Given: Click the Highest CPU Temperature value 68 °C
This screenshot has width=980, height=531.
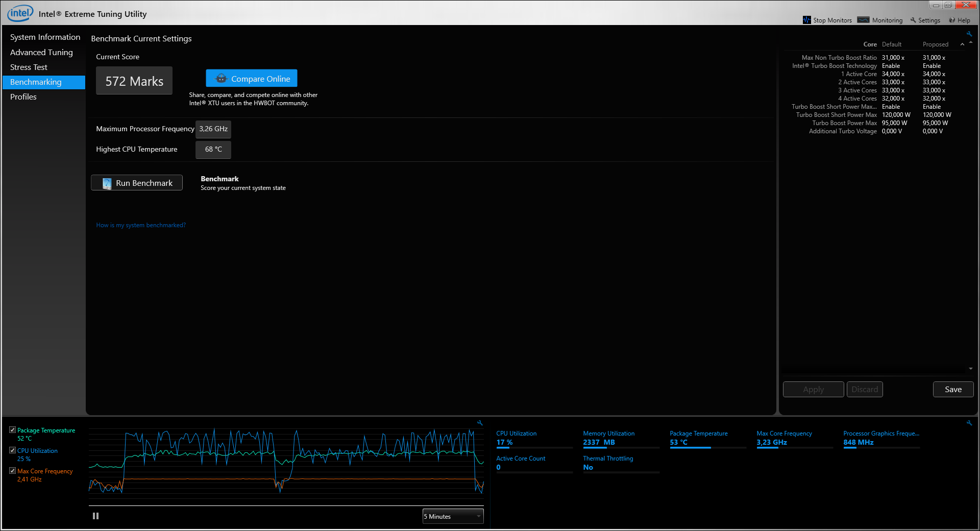Looking at the screenshot, I should 213,150.
